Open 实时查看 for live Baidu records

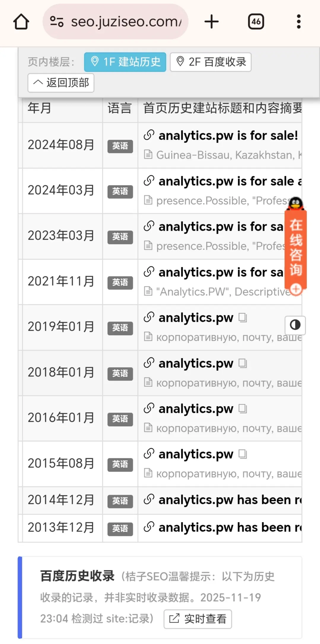tap(197, 619)
